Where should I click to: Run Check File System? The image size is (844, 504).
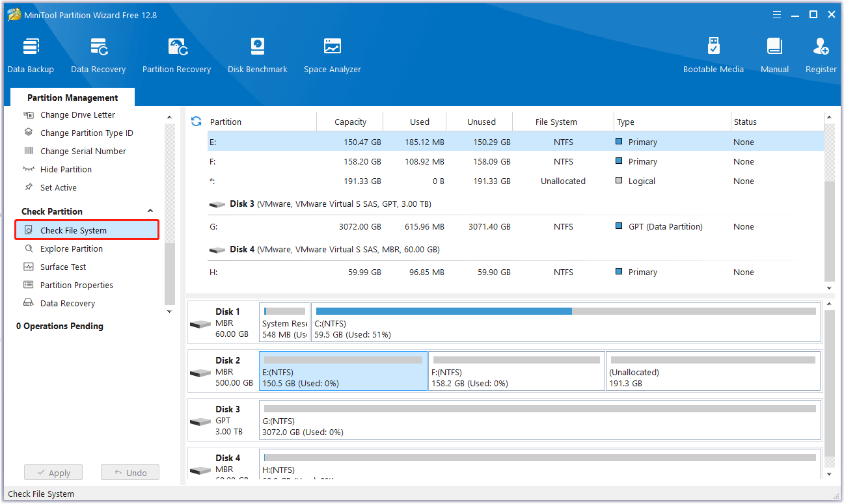tap(87, 230)
